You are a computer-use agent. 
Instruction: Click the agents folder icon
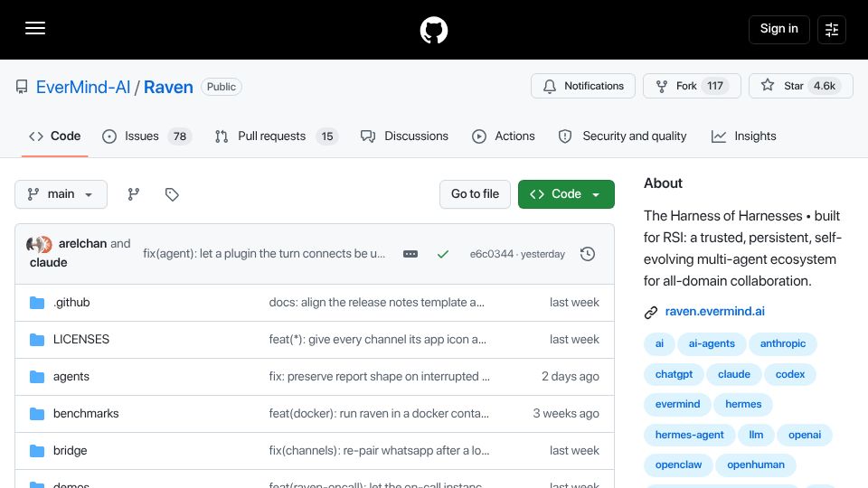[x=36, y=377]
